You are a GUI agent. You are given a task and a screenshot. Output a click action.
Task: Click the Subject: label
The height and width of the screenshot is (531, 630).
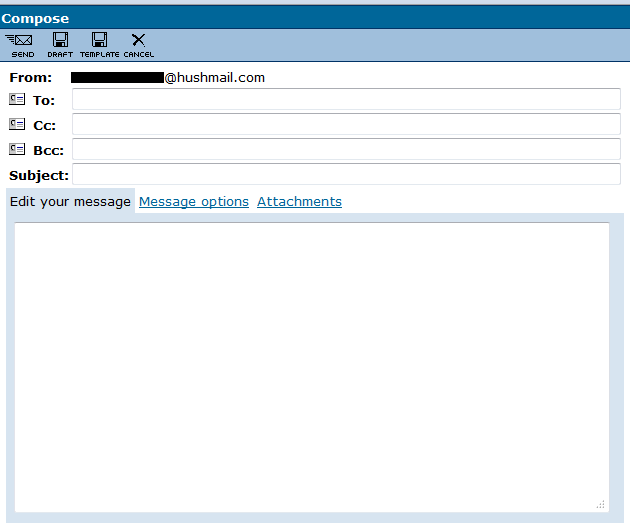coord(39,176)
